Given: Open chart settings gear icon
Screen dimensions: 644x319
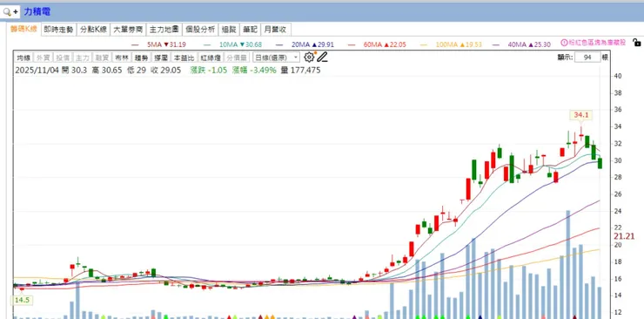Looking at the screenshot, I should [x=309, y=58].
